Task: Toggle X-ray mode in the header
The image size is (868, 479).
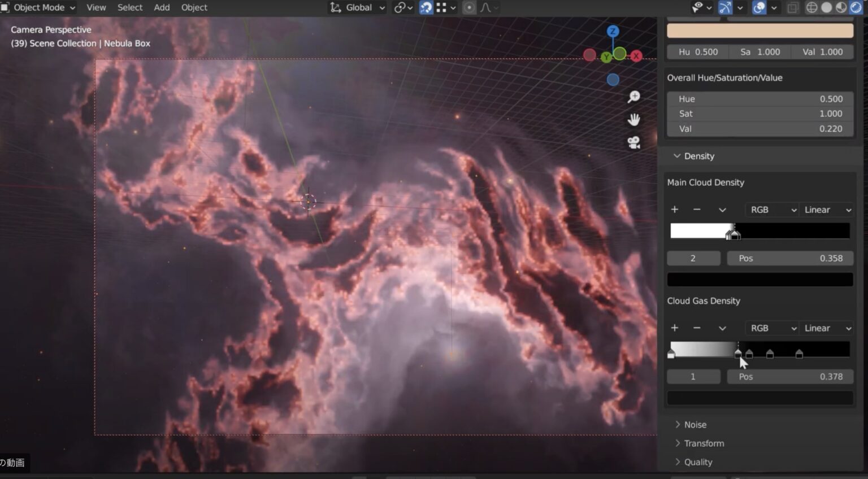Action: point(792,7)
